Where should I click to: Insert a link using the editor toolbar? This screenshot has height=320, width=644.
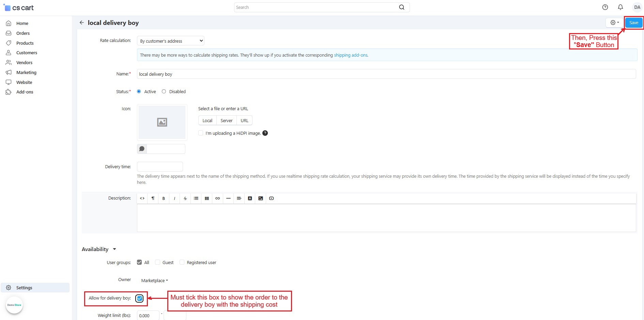217,198
